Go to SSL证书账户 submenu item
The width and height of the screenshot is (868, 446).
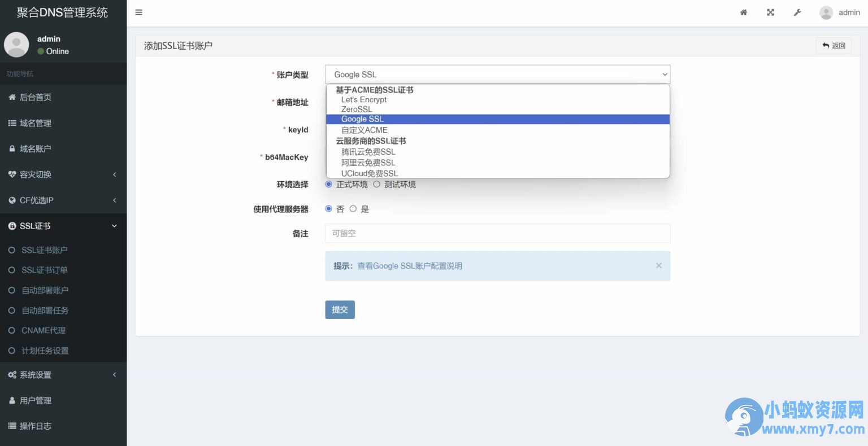tap(45, 250)
